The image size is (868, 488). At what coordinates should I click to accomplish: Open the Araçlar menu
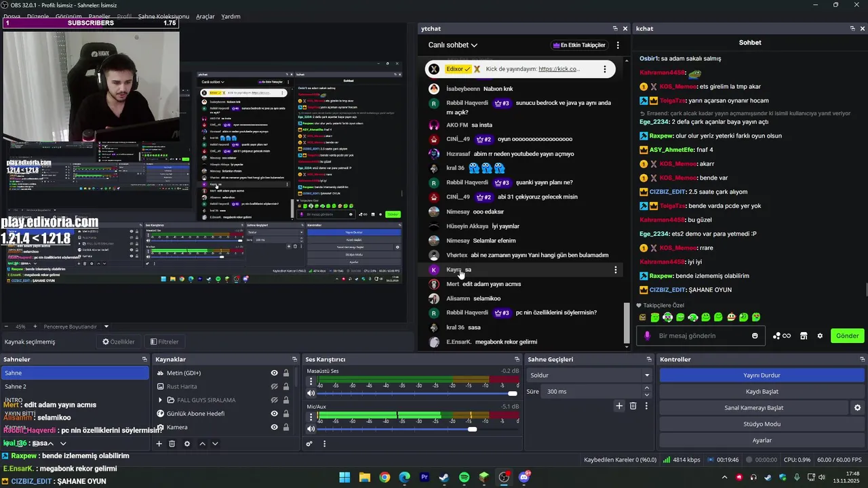coord(205,16)
